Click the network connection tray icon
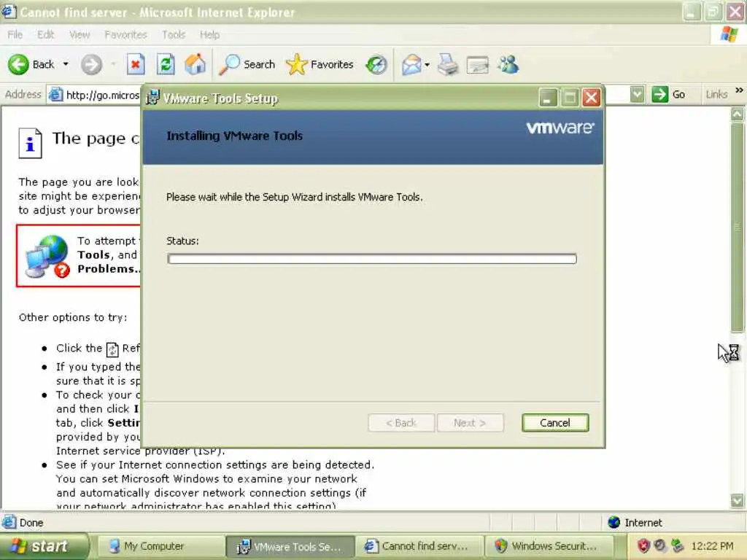The width and height of the screenshot is (747, 560). point(676,545)
